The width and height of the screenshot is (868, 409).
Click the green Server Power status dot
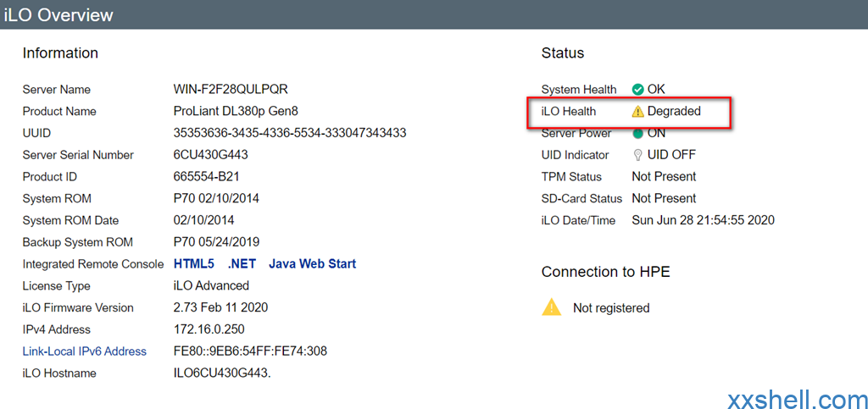637,134
